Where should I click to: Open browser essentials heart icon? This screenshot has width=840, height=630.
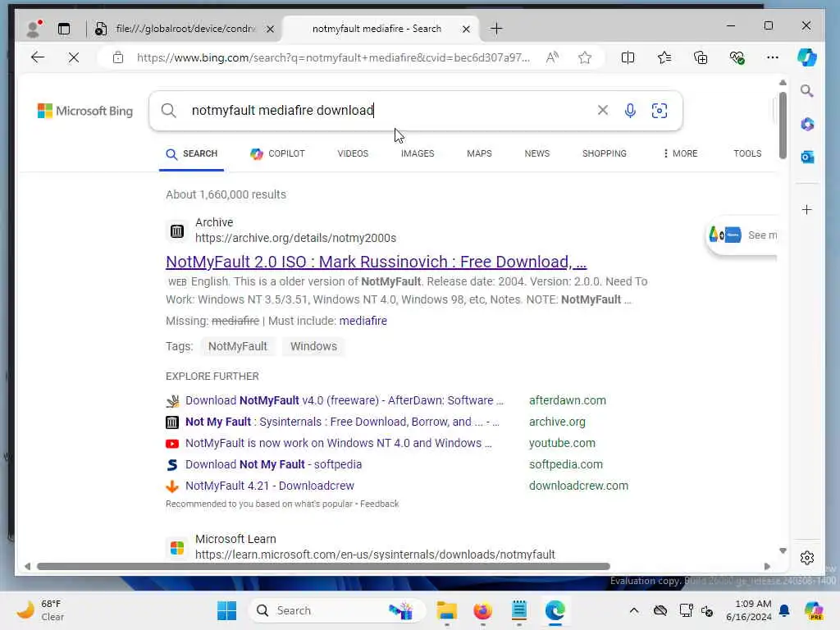click(x=737, y=57)
